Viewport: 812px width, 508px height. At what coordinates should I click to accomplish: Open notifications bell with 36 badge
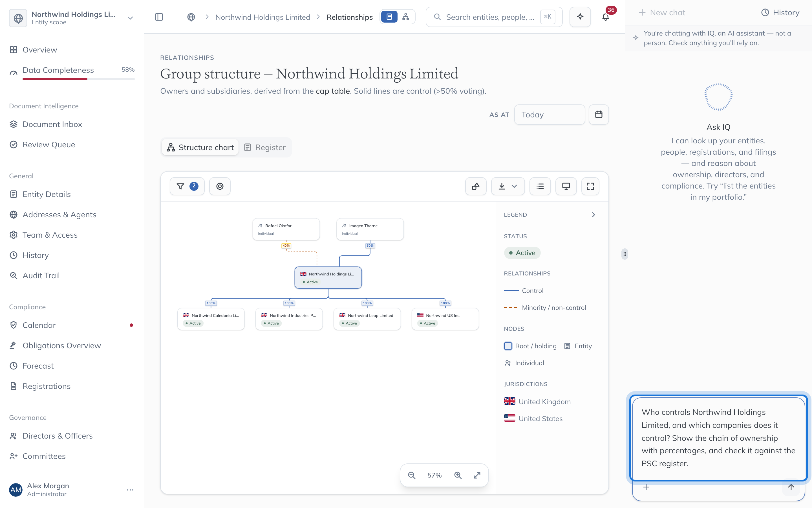click(605, 17)
